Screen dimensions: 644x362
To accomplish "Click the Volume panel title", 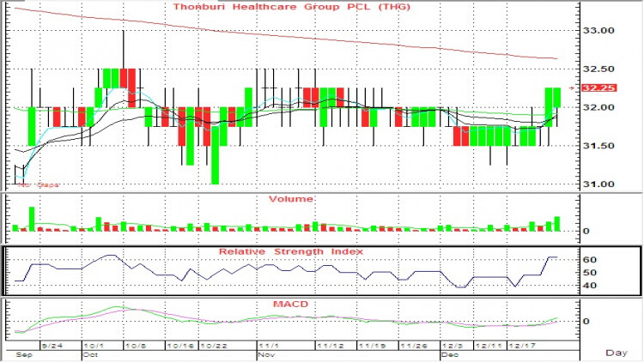I will point(291,199).
